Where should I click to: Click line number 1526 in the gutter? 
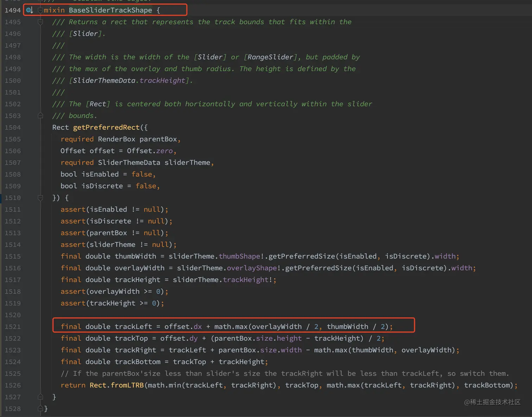click(13, 385)
